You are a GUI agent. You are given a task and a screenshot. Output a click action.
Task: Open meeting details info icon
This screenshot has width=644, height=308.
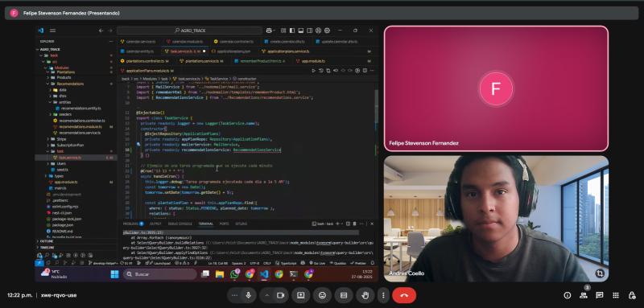[568, 295]
